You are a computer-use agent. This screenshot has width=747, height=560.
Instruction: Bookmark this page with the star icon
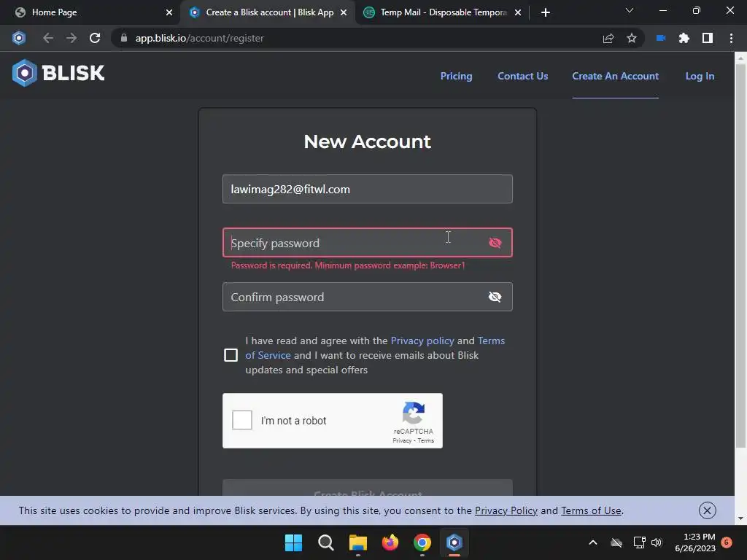coord(632,38)
